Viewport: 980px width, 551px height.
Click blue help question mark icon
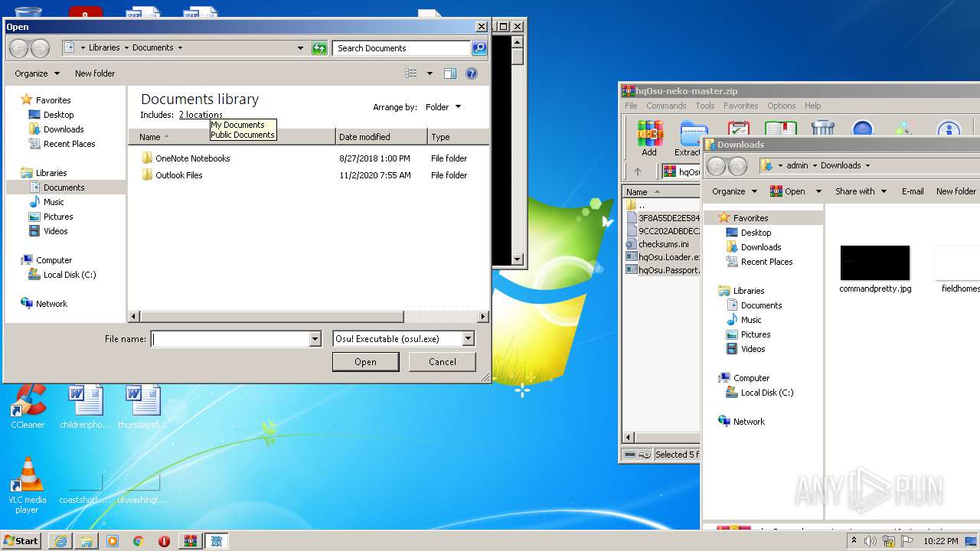pyautogui.click(x=472, y=73)
